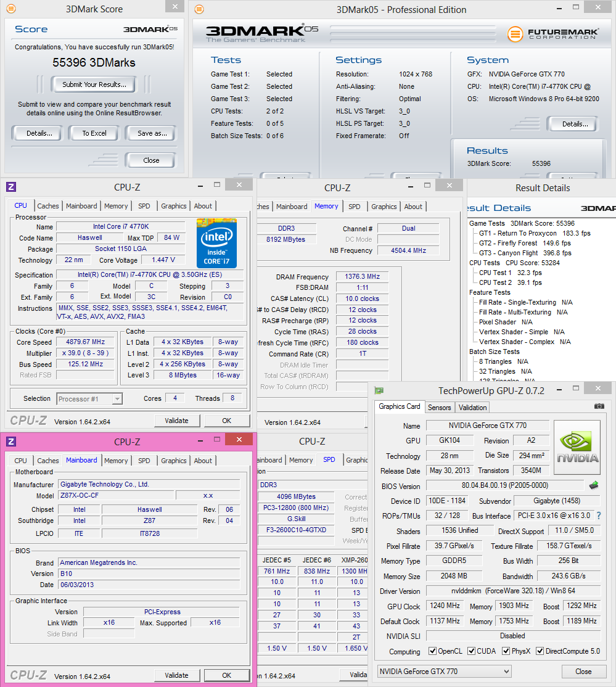Click OK in the pink CPU-Z Mainboard window

pos(226,675)
